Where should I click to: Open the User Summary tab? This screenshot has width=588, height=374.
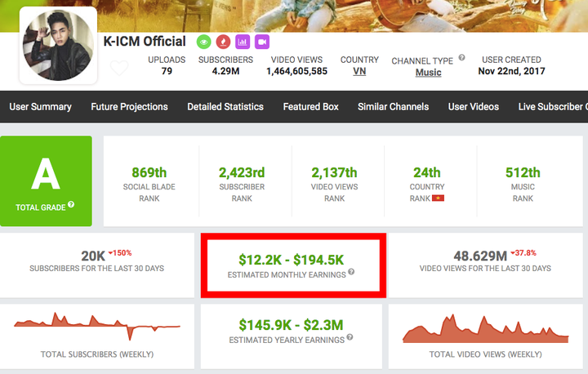click(x=40, y=107)
